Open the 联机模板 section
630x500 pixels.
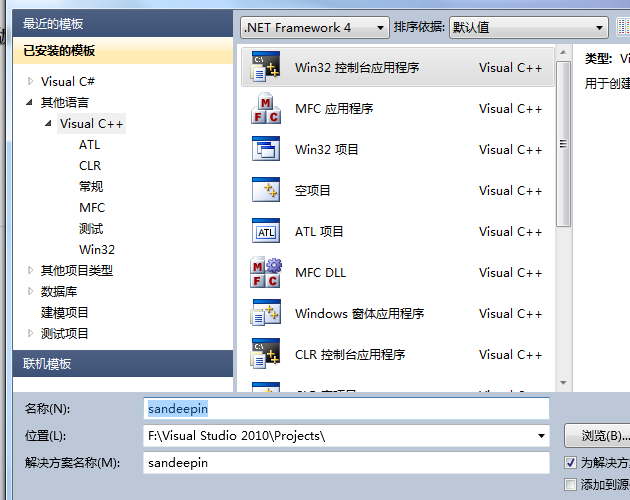pos(48,364)
